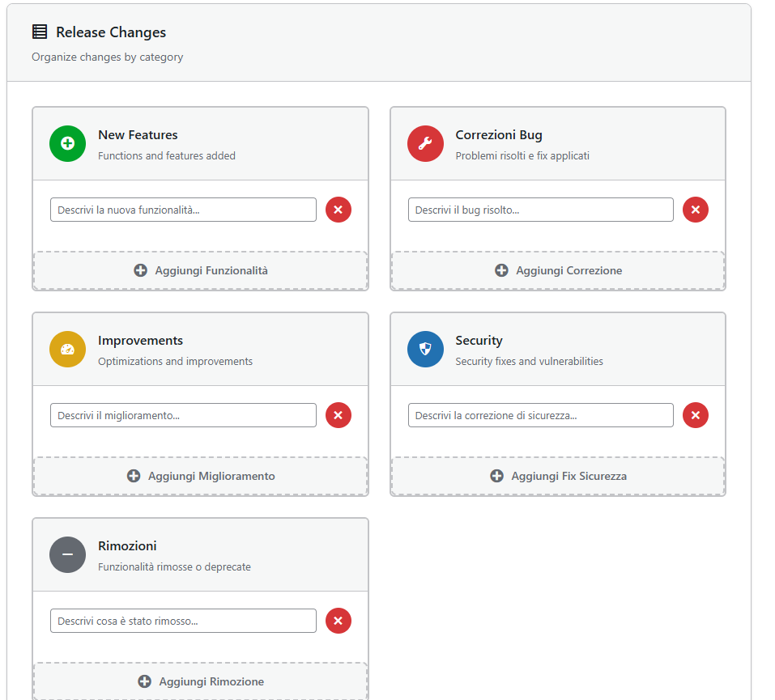
Task: Click the yellow lightbulb icon for Improvements
Action: 67,349
